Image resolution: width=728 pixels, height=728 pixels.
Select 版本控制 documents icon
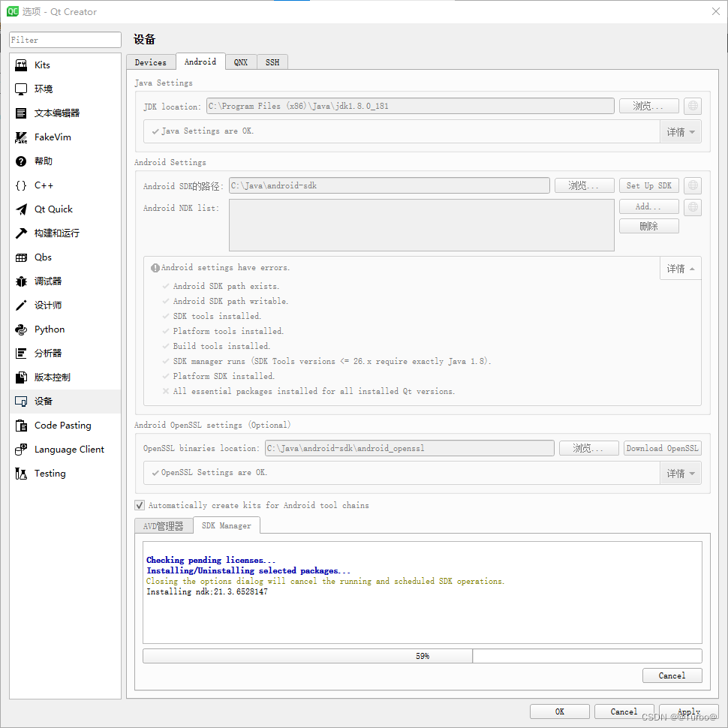coord(21,378)
